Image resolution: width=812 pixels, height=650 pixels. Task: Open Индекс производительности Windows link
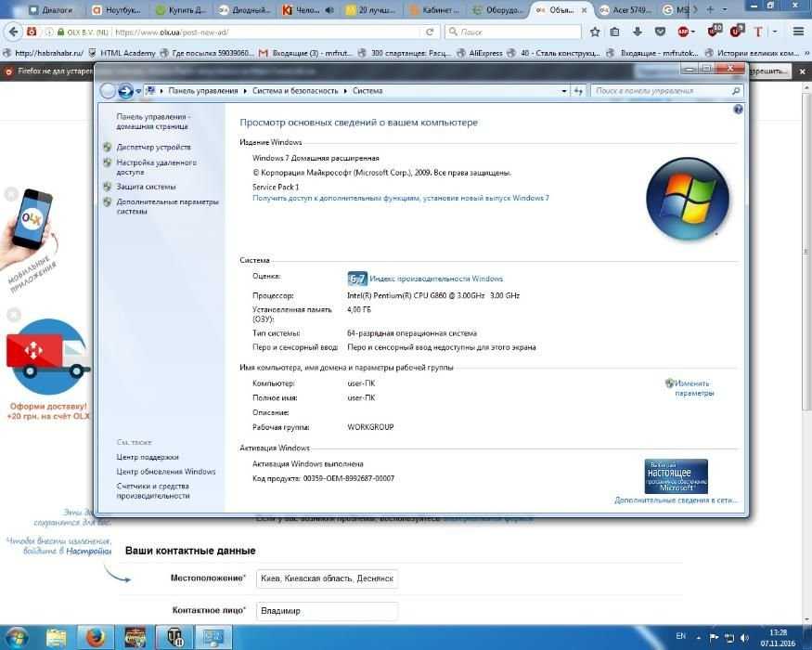point(436,279)
